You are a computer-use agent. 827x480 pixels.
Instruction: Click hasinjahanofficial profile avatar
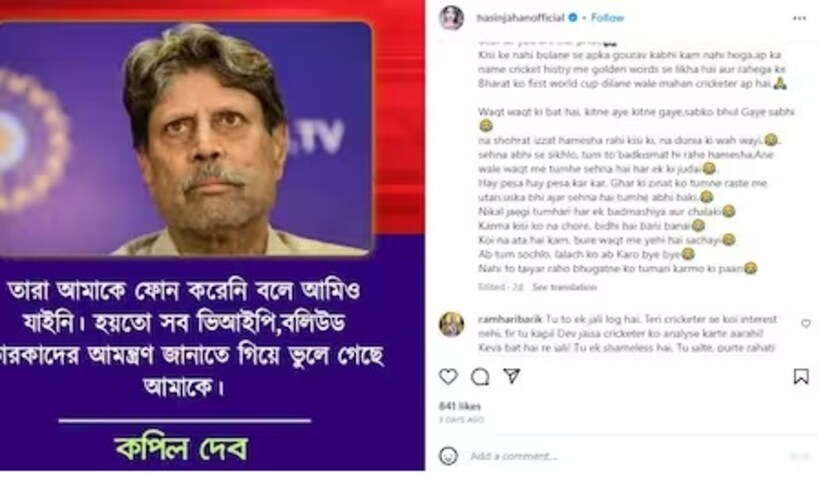[451, 18]
